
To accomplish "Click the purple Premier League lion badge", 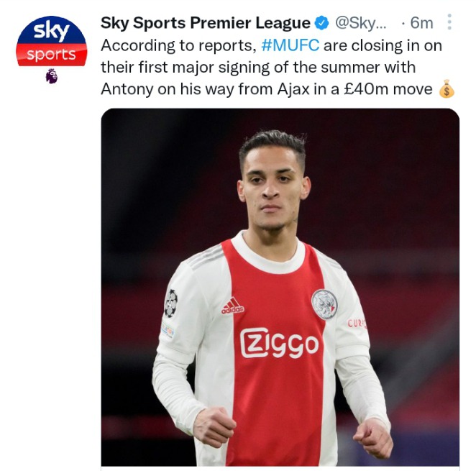I will point(51,76).
